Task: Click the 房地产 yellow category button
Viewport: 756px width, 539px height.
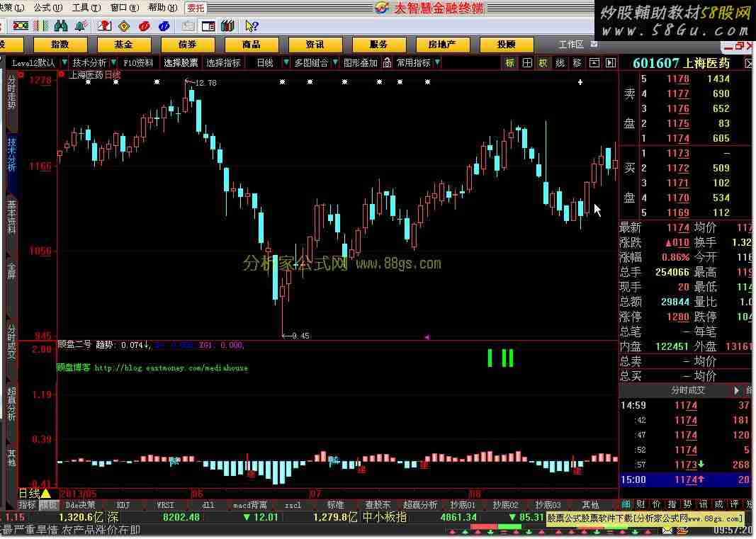Action: (x=442, y=45)
